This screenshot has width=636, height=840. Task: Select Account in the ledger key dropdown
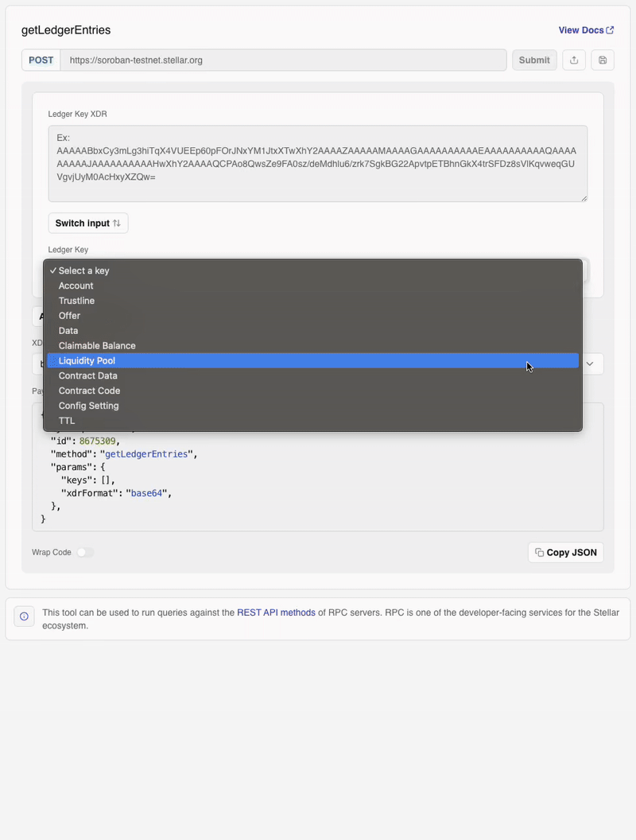[x=76, y=286]
